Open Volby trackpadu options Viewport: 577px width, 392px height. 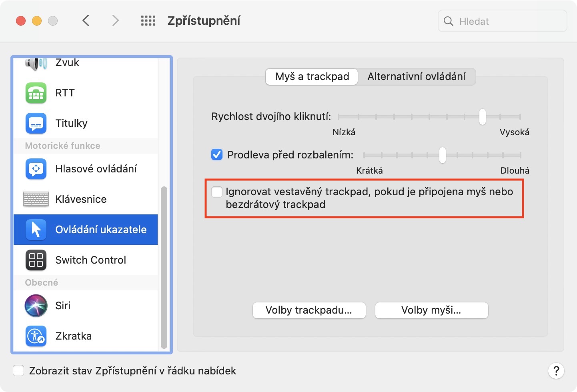(309, 310)
